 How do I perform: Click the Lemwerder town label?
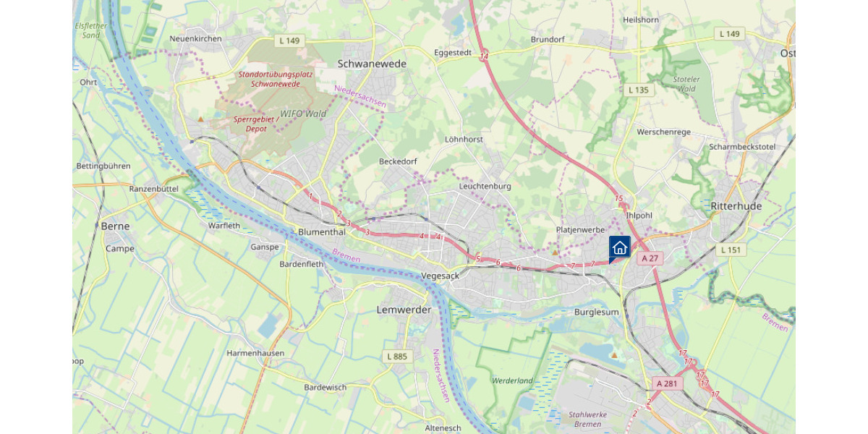tap(404, 310)
